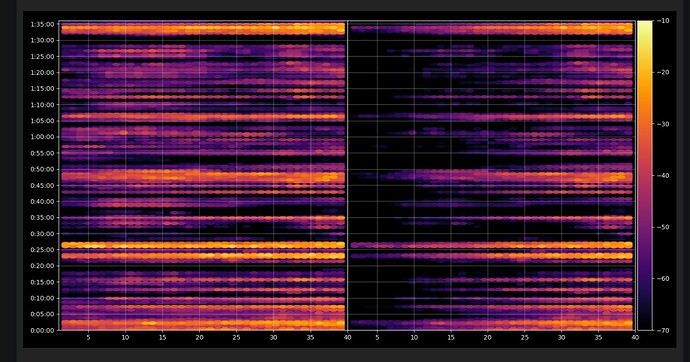690x362 pixels.
Task: Click x-axis label 30 under left heatmap
Action: [273, 338]
